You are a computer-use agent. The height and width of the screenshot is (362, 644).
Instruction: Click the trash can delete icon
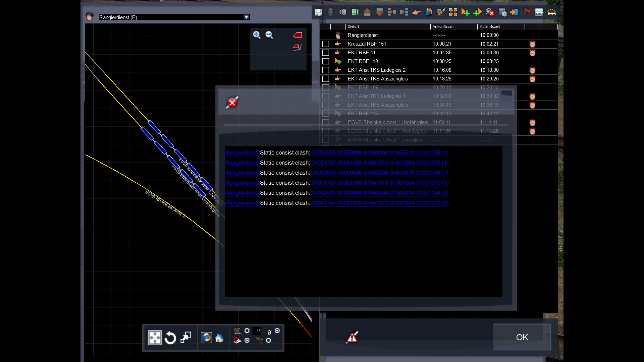[x=330, y=12]
